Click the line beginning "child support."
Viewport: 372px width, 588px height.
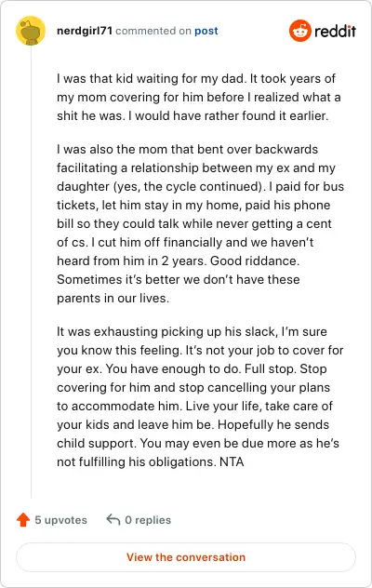click(198, 443)
